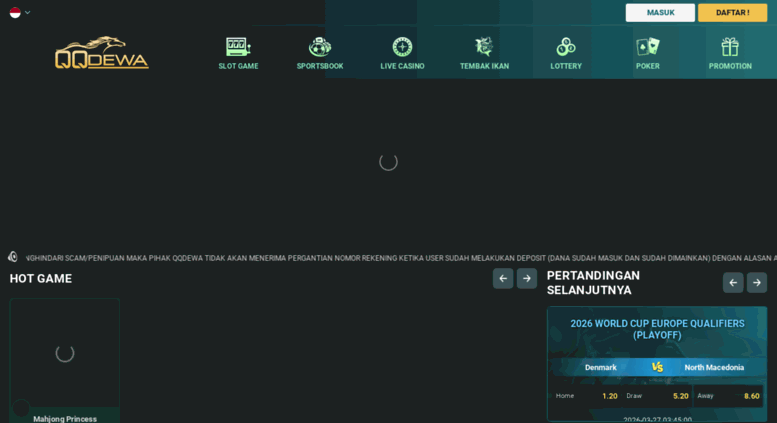Click the announcement speaker icon
777x423 pixels.
tap(13, 257)
